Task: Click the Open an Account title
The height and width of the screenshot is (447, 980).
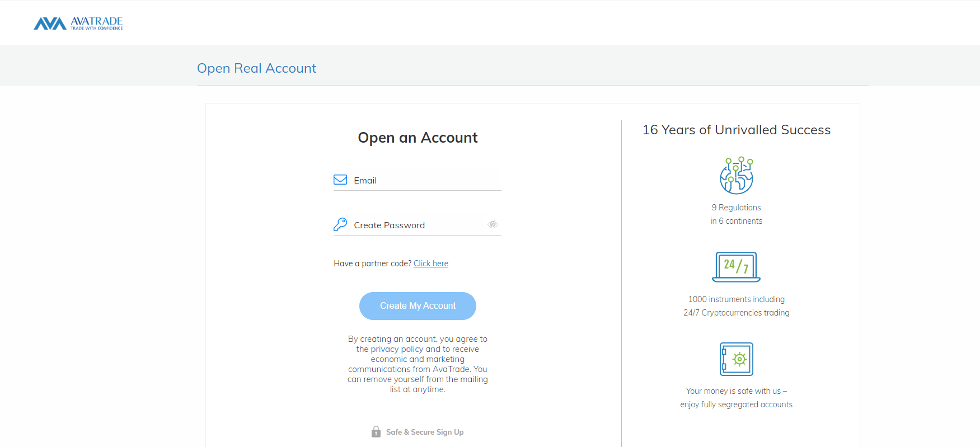Action: [x=418, y=138]
